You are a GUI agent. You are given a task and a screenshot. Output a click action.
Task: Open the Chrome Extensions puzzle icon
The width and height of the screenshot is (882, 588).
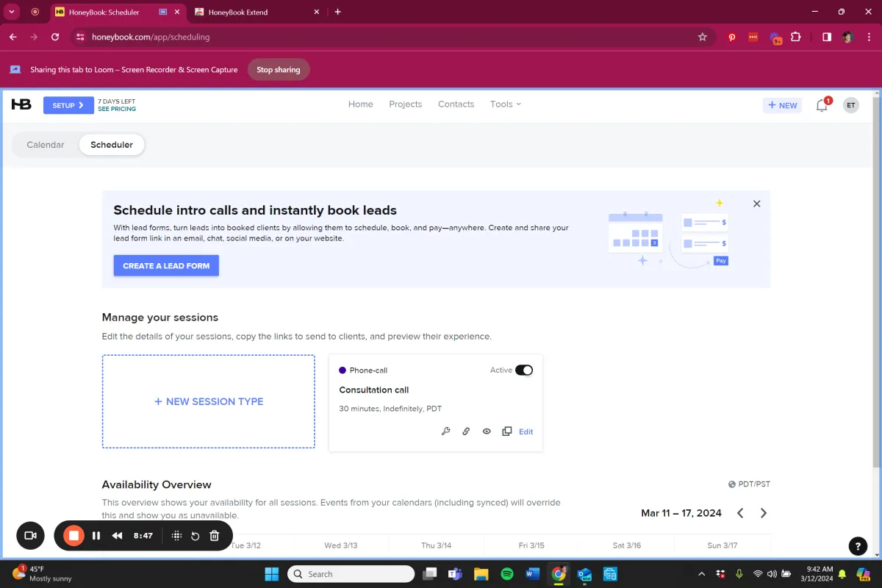coord(796,37)
